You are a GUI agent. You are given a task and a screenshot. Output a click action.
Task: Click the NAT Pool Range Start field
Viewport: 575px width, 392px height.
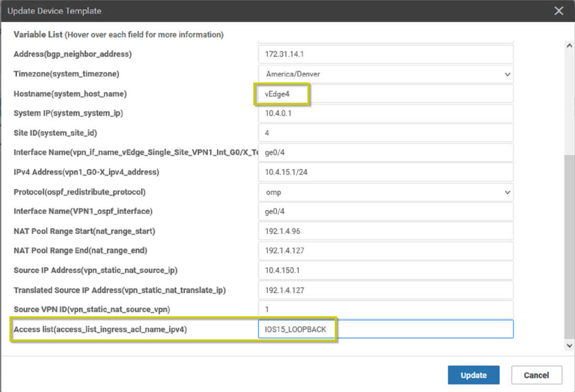[x=385, y=231]
